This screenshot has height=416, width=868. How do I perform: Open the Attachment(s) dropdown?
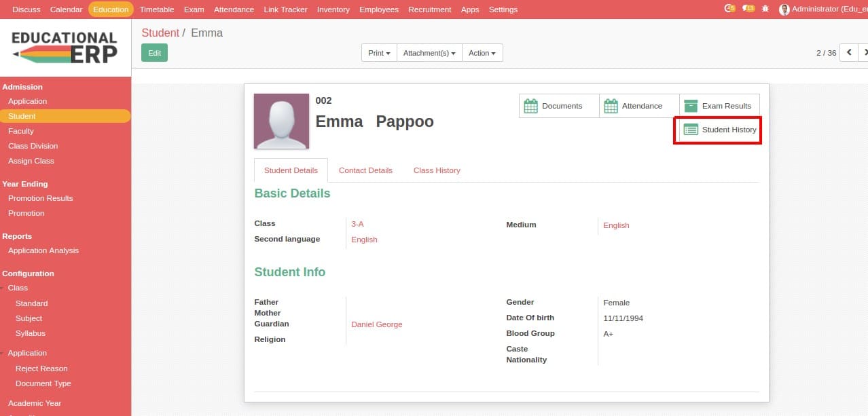429,53
